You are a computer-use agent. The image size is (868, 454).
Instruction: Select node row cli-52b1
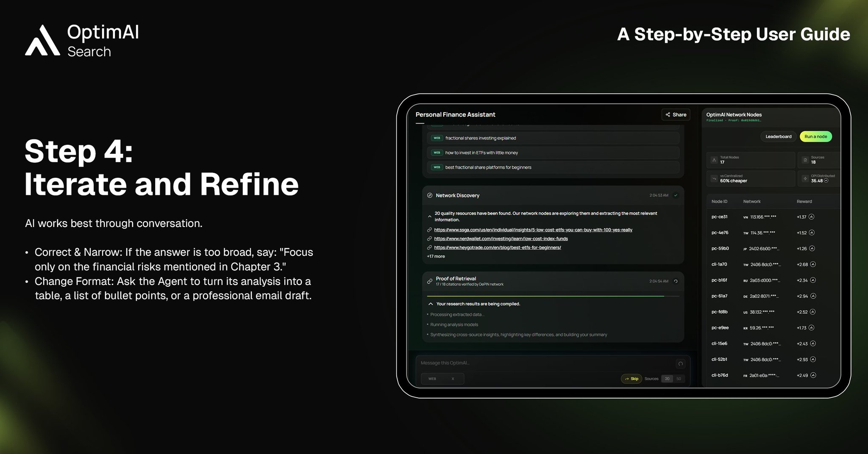(x=774, y=360)
